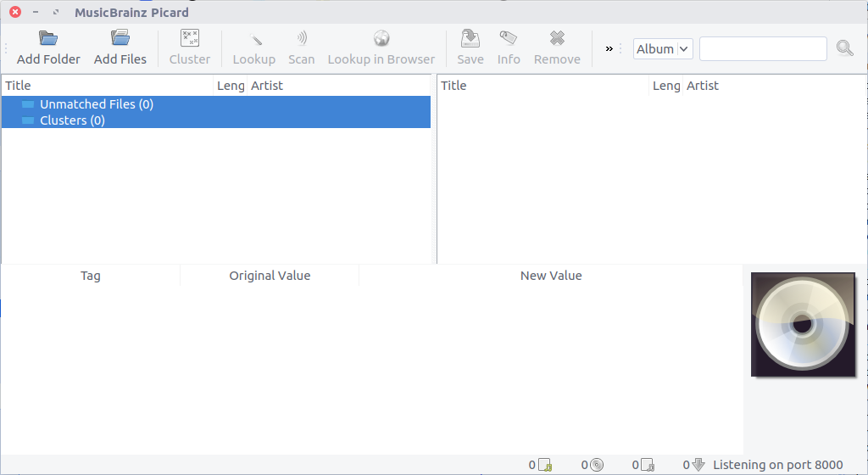
Task: Click the Add Folder toolbar icon
Action: [x=48, y=39]
